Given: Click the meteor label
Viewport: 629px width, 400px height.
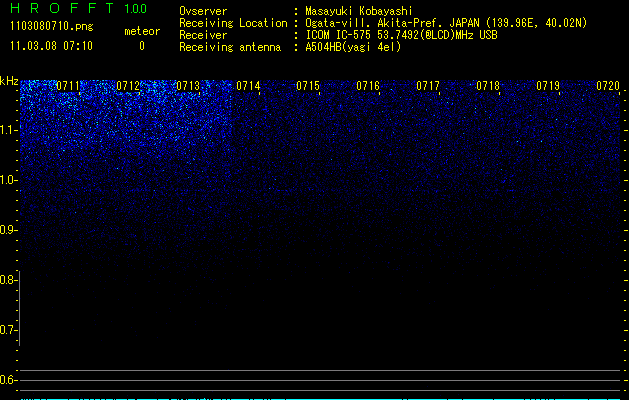Looking at the screenshot, I should coord(142,31).
